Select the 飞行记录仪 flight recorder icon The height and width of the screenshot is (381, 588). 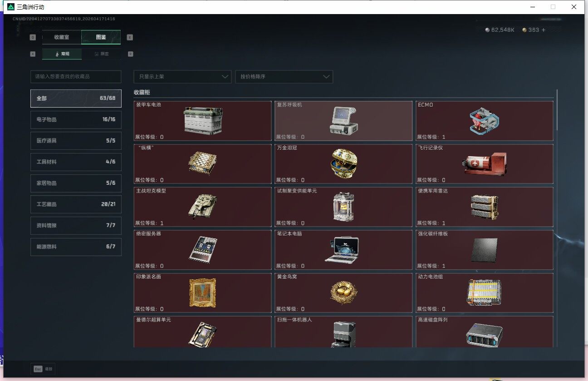484,163
